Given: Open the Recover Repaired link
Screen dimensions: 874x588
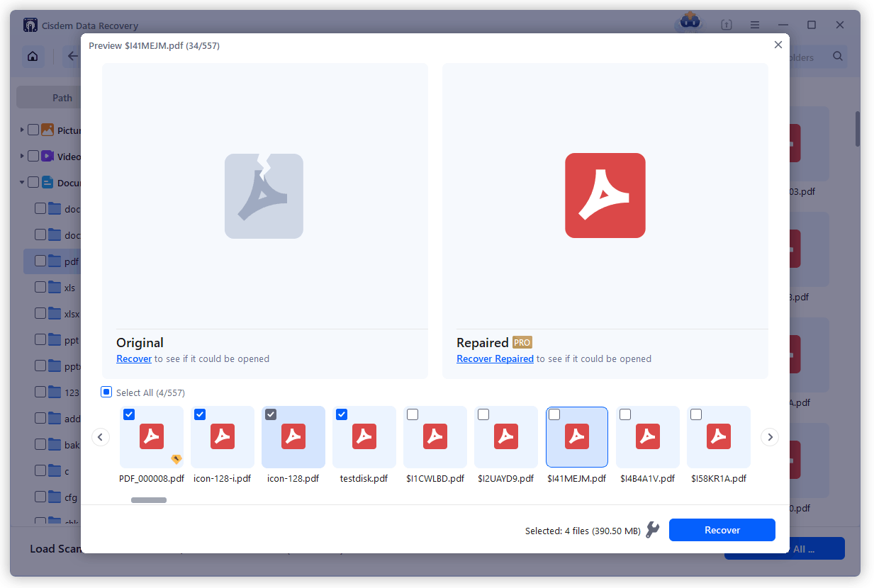Looking at the screenshot, I should tap(495, 358).
